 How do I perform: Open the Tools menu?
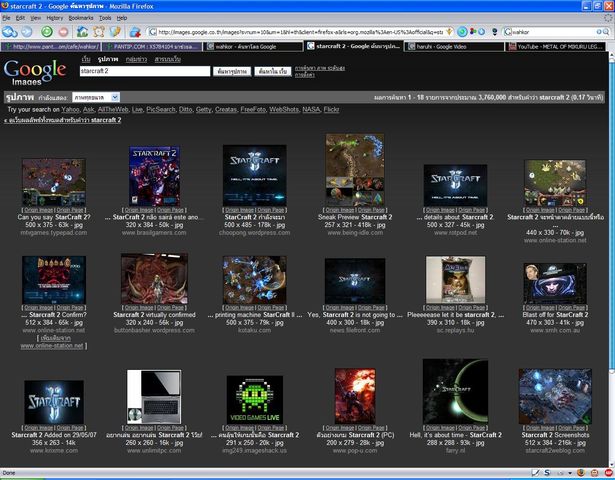pyautogui.click(x=105, y=18)
